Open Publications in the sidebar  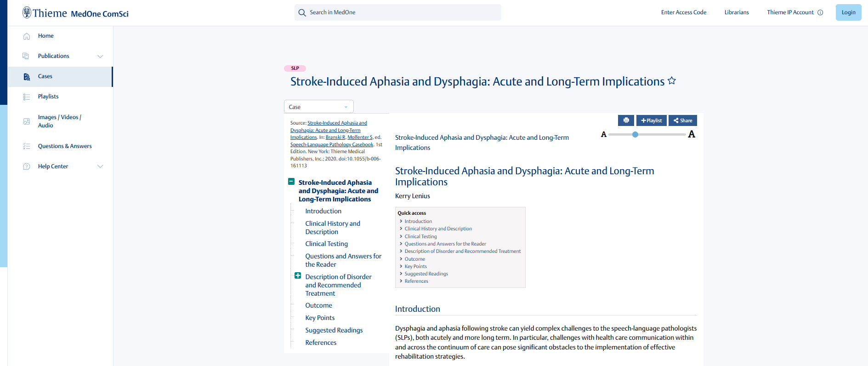click(54, 56)
